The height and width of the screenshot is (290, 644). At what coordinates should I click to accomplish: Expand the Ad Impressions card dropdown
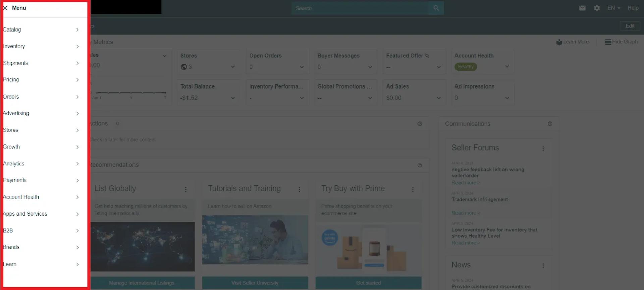point(507,98)
